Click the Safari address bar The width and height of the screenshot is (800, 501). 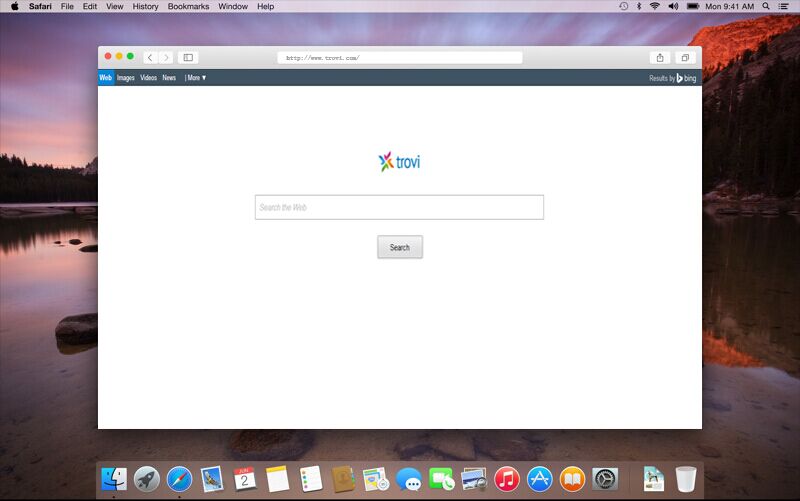[399, 58]
